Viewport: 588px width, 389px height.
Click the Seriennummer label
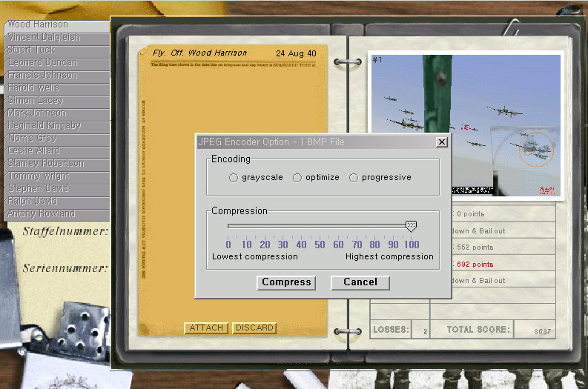coord(65,268)
